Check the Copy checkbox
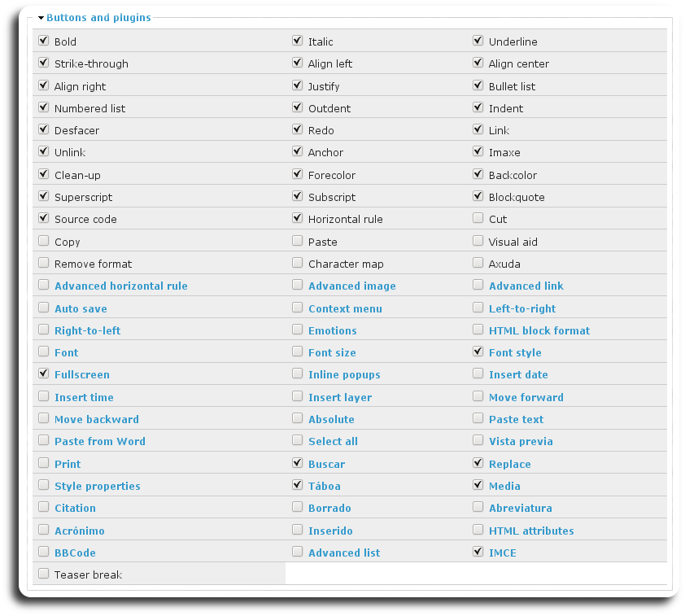The width and height of the screenshot is (685, 616). click(44, 241)
